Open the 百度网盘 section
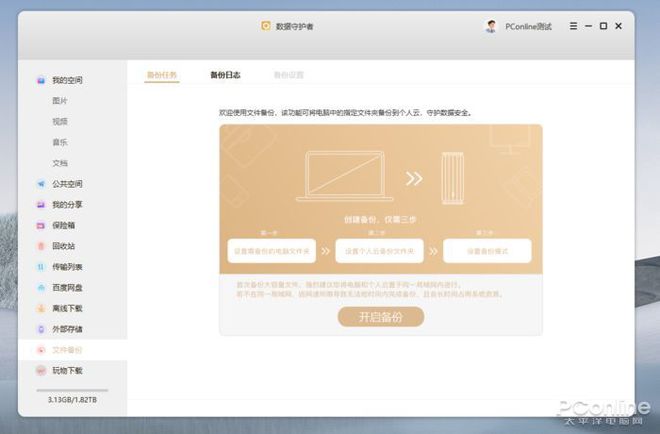This screenshot has width=660, height=434. pyautogui.click(x=67, y=288)
